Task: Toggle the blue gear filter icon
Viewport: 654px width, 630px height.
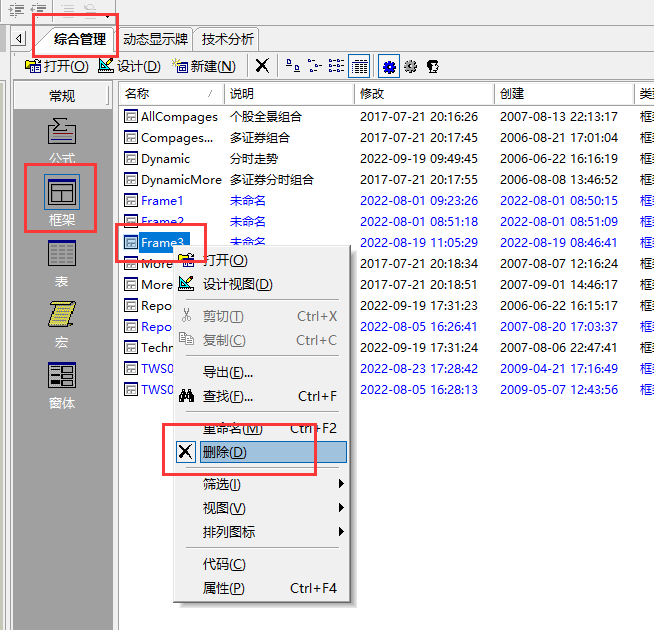Action: (389, 66)
